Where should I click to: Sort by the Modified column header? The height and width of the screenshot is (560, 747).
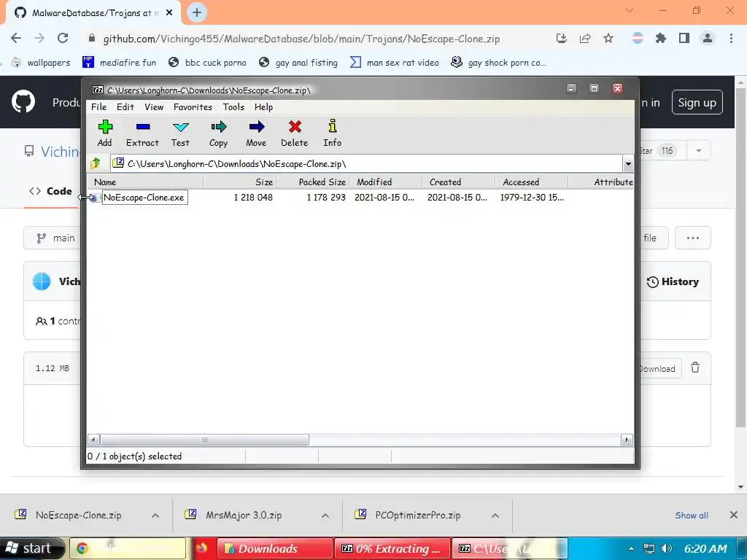pos(385,182)
